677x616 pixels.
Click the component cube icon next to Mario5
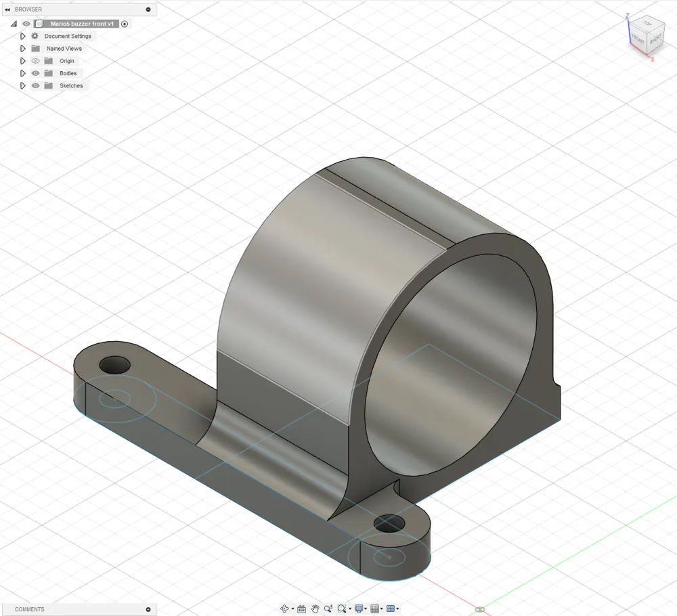coord(39,24)
